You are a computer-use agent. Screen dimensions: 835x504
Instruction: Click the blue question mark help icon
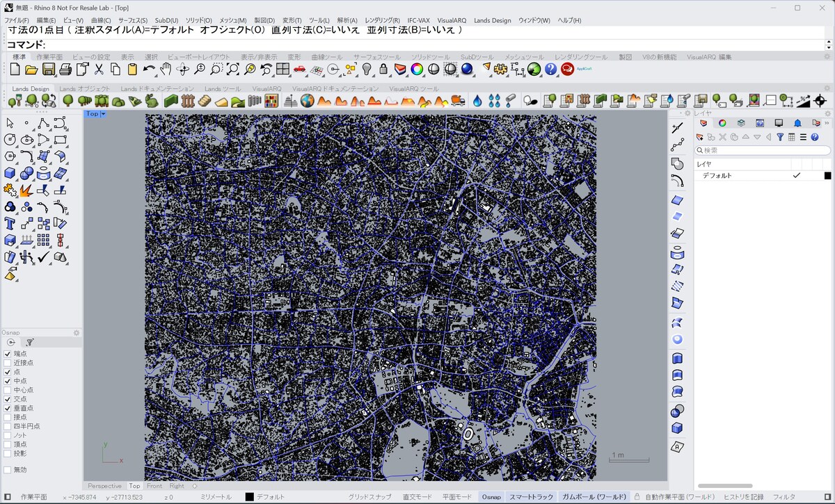tap(551, 69)
